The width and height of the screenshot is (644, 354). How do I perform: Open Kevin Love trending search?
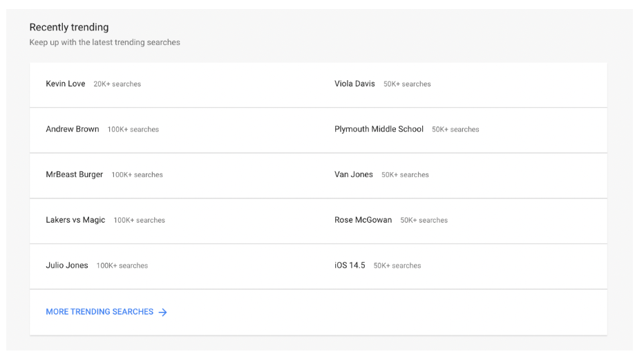(x=66, y=84)
